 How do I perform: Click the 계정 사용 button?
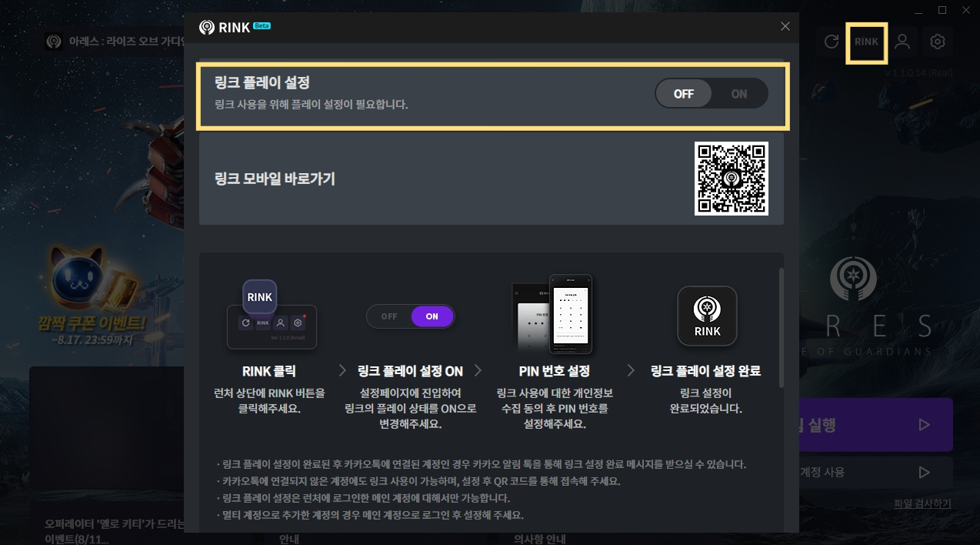[875, 472]
